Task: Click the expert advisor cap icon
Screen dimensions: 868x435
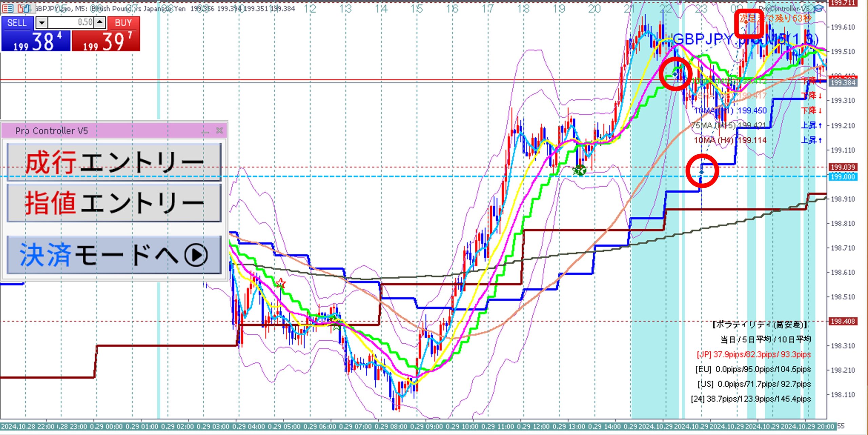Action: point(819,8)
